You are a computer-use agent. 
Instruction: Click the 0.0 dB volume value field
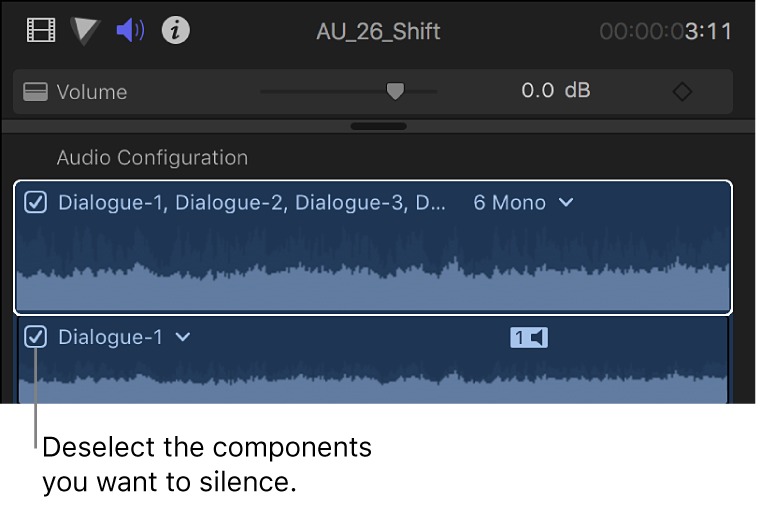click(x=555, y=91)
